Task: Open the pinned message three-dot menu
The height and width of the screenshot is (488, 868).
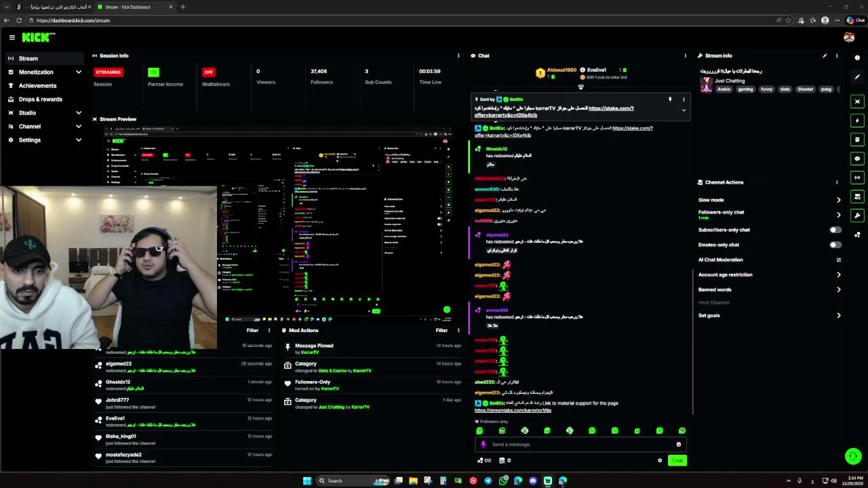Action: tap(684, 100)
